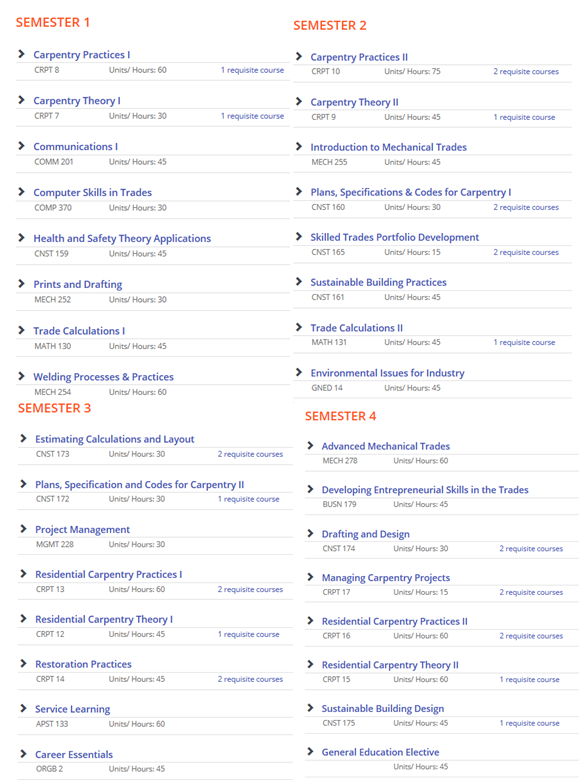Image resolution: width=586 pixels, height=782 pixels.
Task: View Trade Calculations II requisite course
Action: pyautogui.click(x=524, y=342)
